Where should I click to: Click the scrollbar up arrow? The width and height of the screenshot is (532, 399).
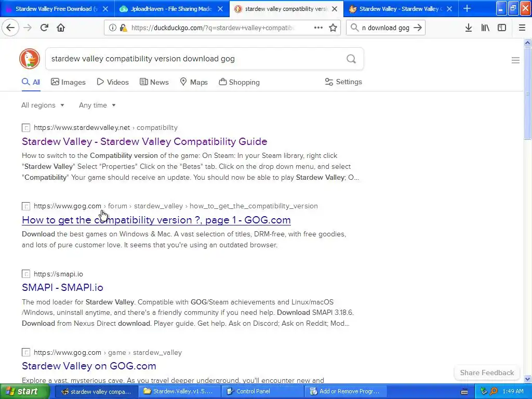tap(527, 43)
